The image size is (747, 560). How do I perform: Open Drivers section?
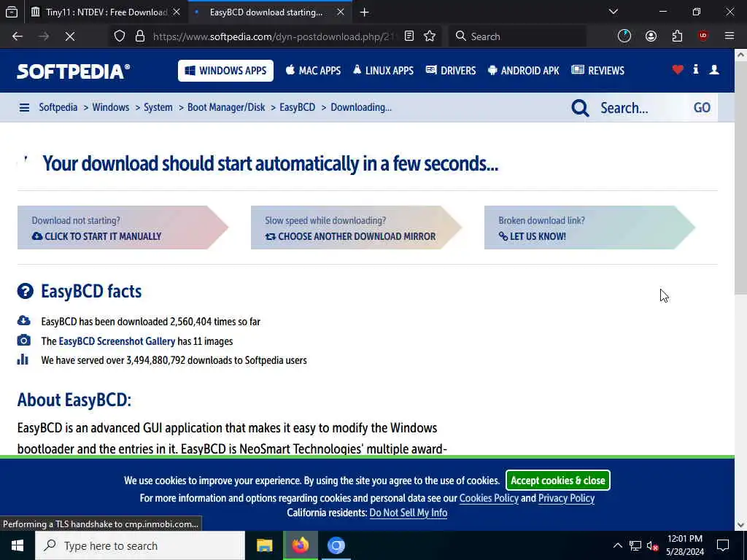pos(451,71)
